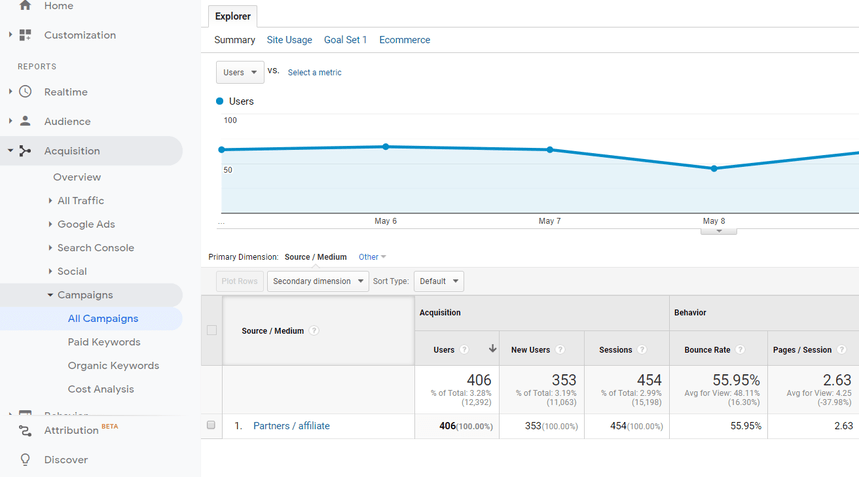Image resolution: width=859 pixels, height=477 pixels.
Task: Click the Acquisition branching arrows icon
Action: [25, 151]
